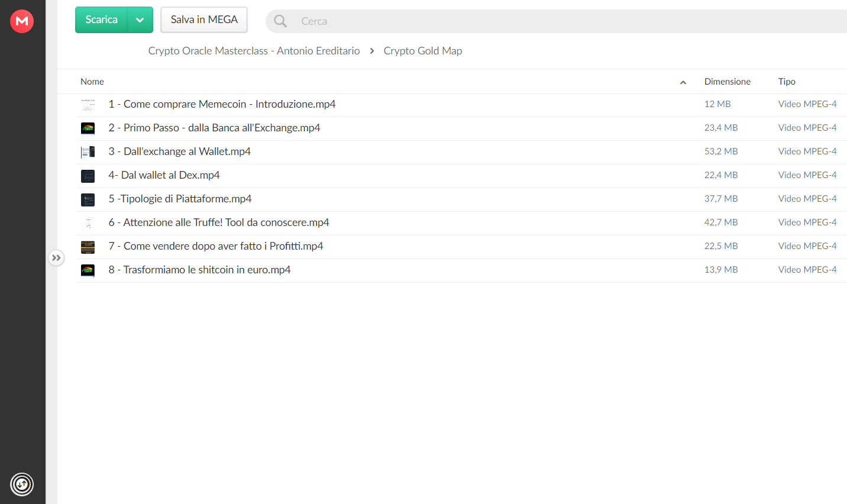The height and width of the screenshot is (504, 847).
Task: Click the Salva in MEGA button
Action: point(204,20)
